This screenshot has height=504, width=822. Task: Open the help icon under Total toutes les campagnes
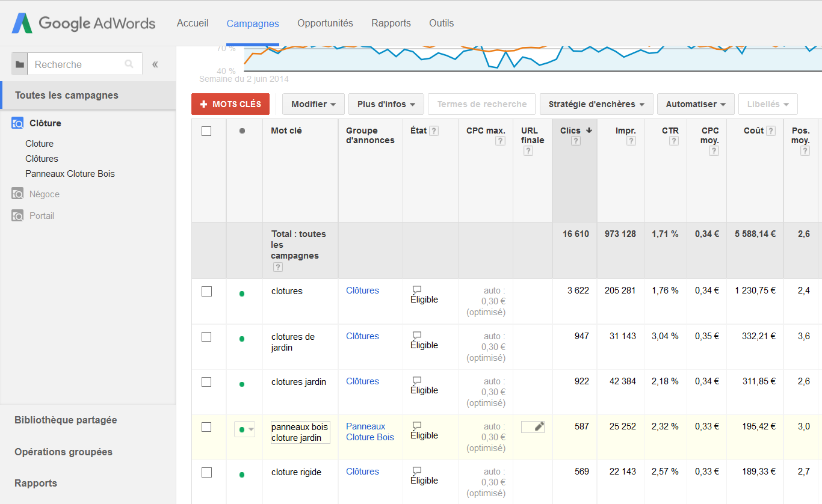click(277, 267)
